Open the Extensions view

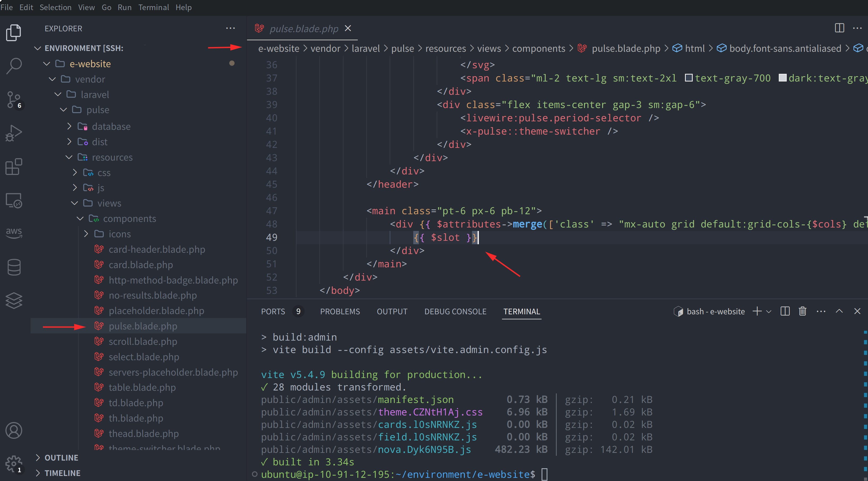click(x=14, y=166)
